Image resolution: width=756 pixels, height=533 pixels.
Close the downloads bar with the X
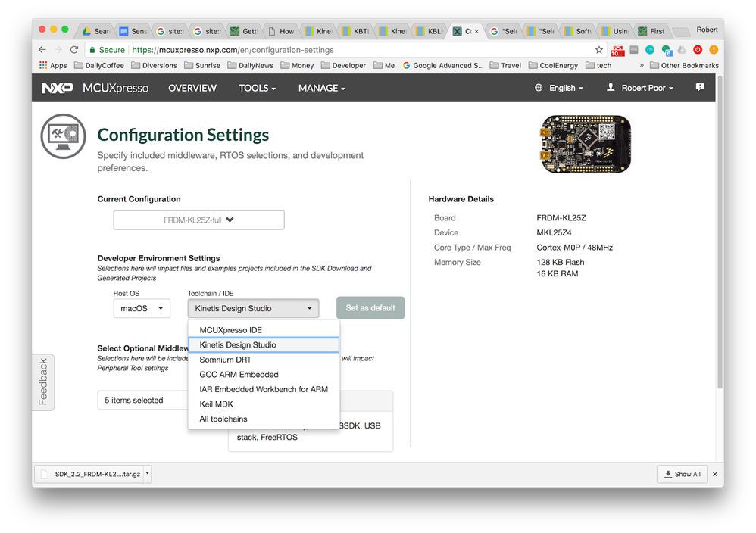(714, 474)
